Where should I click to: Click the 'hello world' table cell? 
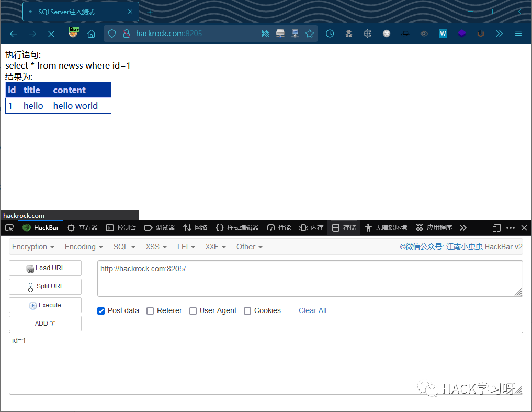coord(81,106)
